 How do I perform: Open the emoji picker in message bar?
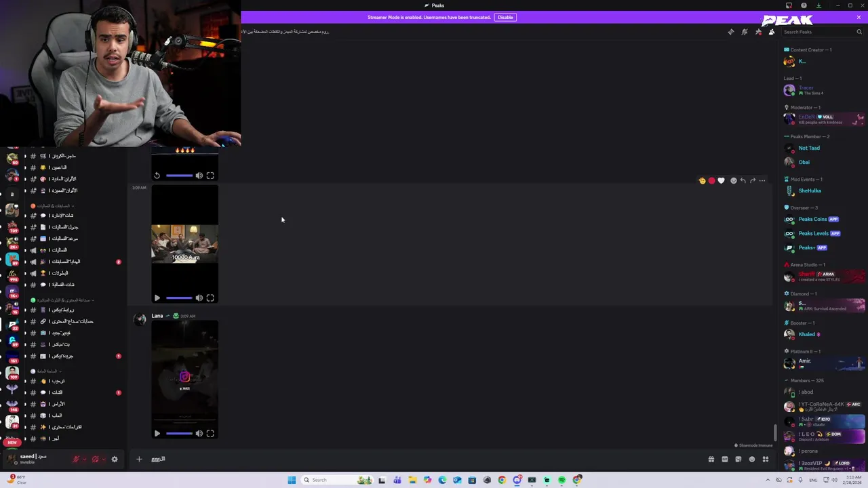pyautogui.click(x=752, y=459)
